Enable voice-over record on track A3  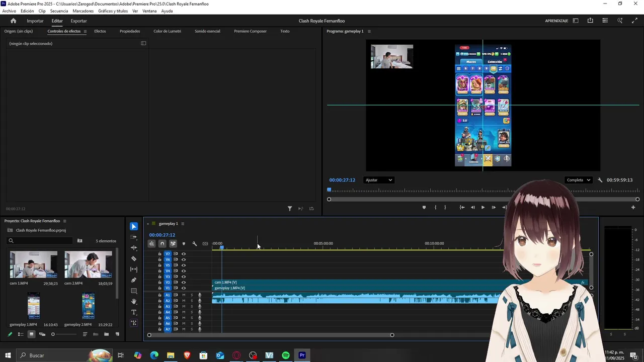tap(200, 306)
